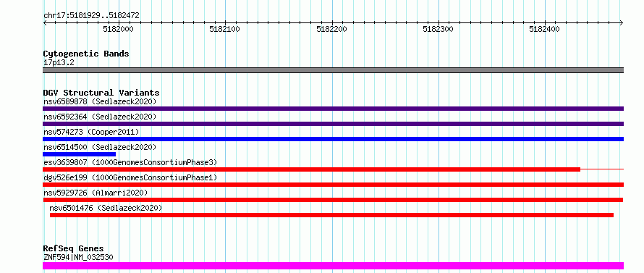This screenshot has height=273, width=644.
Task: Open variant label nsv574273 (Cooper2011)
Action: 91,132
